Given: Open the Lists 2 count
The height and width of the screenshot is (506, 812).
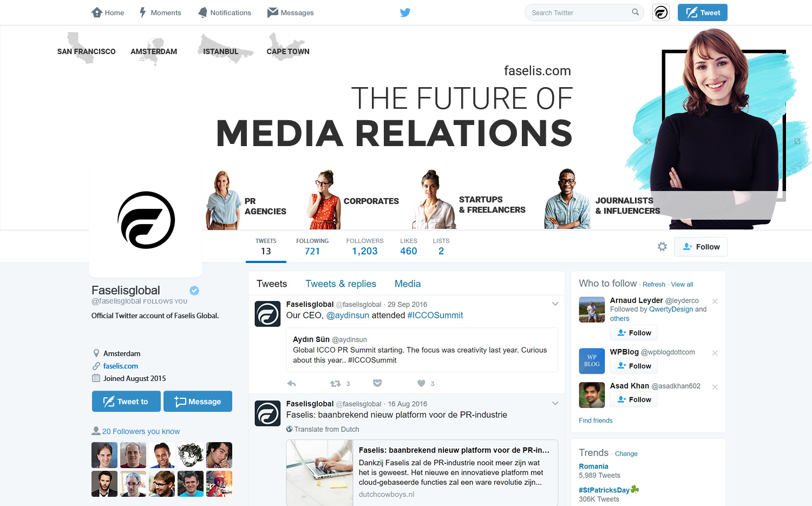Looking at the screenshot, I should [441, 246].
